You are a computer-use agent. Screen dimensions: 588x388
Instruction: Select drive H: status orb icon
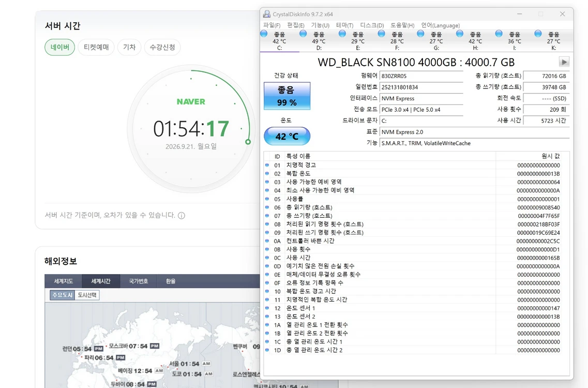coord(459,34)
